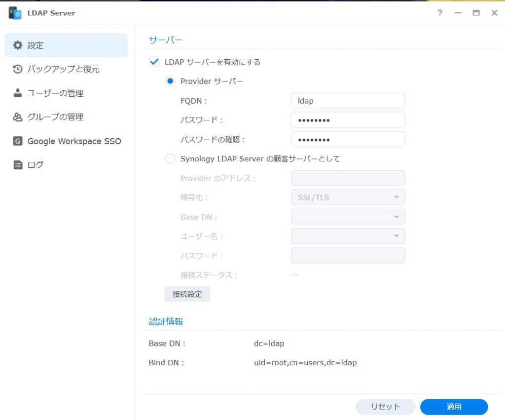Click into the FQDN input field
This screenshot has width=505, height=420.
(348, 101)
